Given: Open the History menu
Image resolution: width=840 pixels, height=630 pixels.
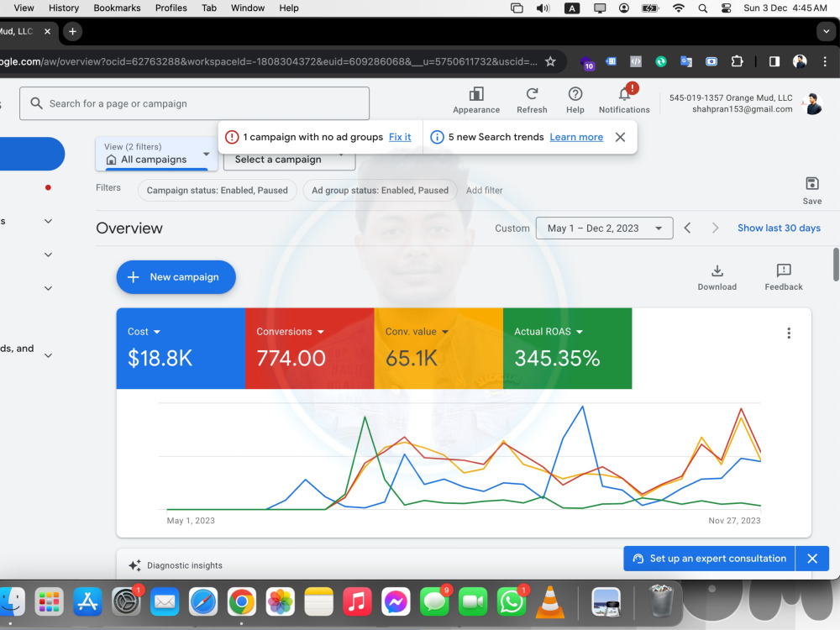Looking at the screenshot, I should coord(64,8).
